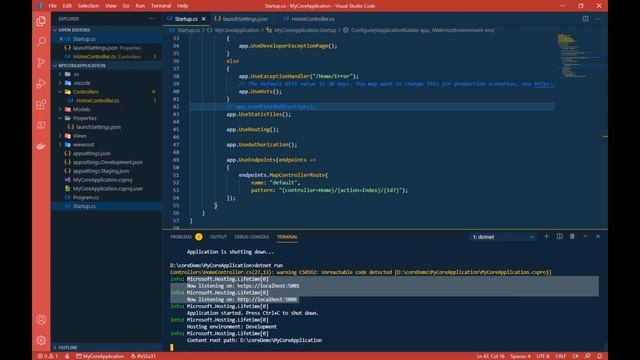Open notifications bell in status bar
Viewport: 640px width, 360px height.
(600, 356)
